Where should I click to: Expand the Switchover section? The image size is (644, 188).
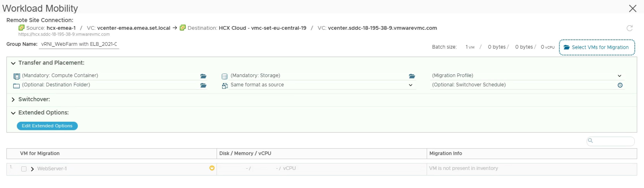point(13,99)
